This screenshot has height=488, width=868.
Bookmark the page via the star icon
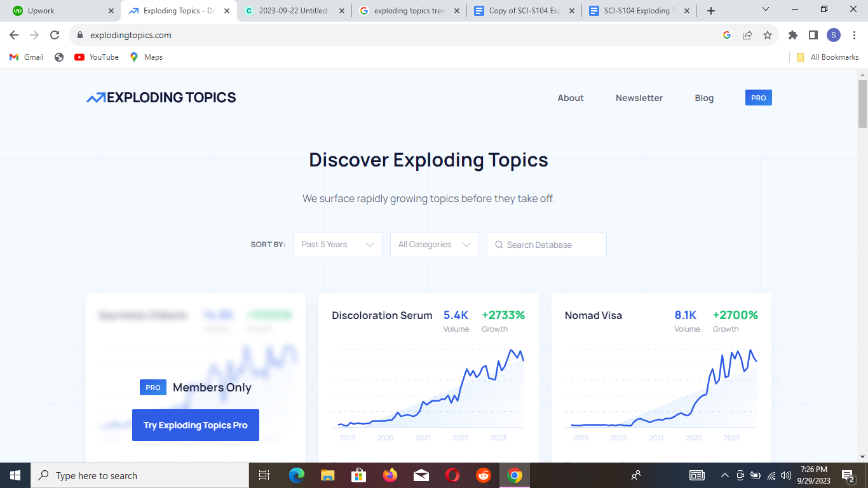[x=768, y=35]
